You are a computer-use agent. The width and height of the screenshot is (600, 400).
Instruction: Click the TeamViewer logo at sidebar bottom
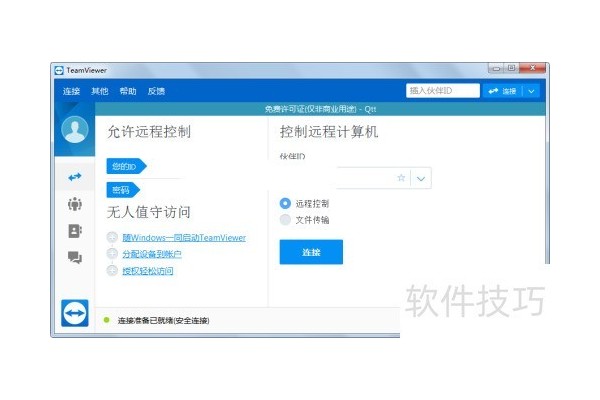tap(75, 313)
